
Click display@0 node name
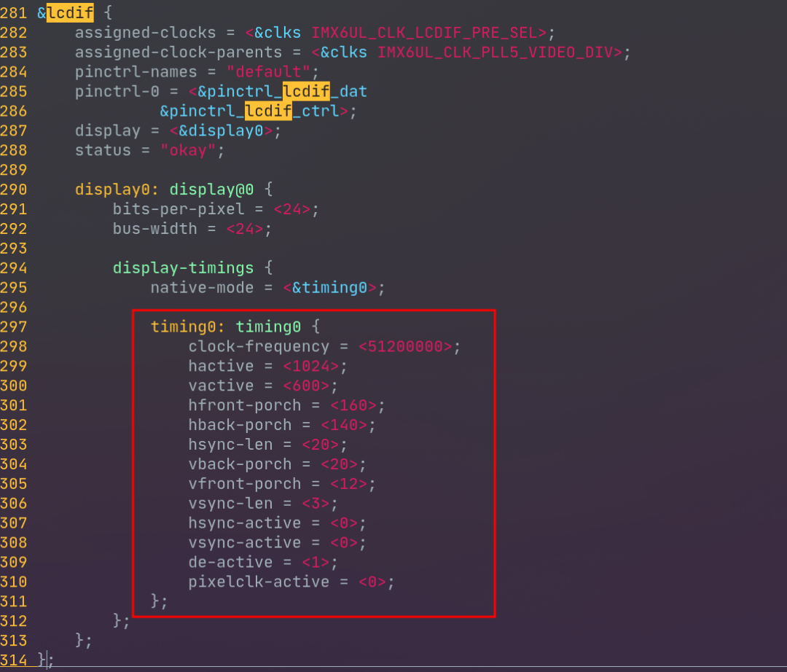coord(211,190)
